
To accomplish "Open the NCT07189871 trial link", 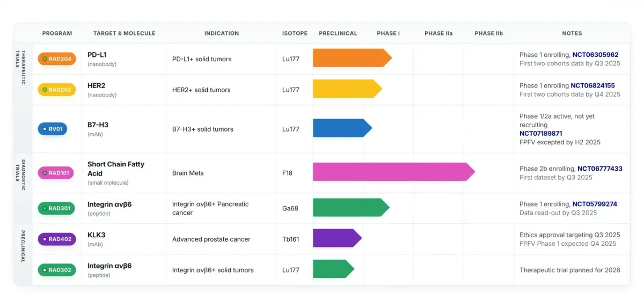I will pyautogui.click(x=541, y=134).
